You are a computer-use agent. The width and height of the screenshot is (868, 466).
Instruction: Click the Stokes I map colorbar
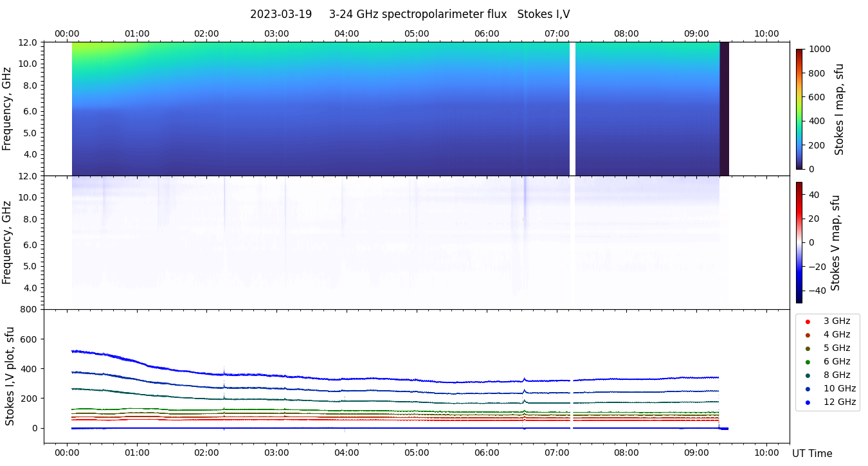(799, 109)
